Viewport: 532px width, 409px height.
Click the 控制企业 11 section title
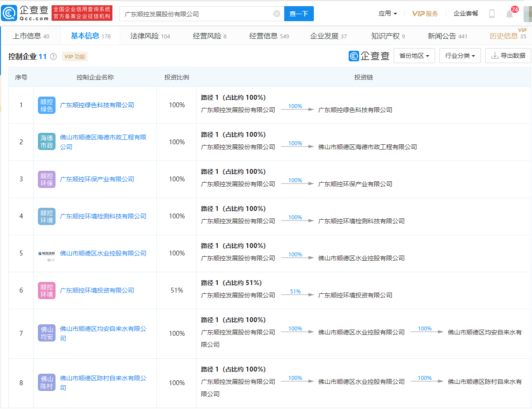27,56
